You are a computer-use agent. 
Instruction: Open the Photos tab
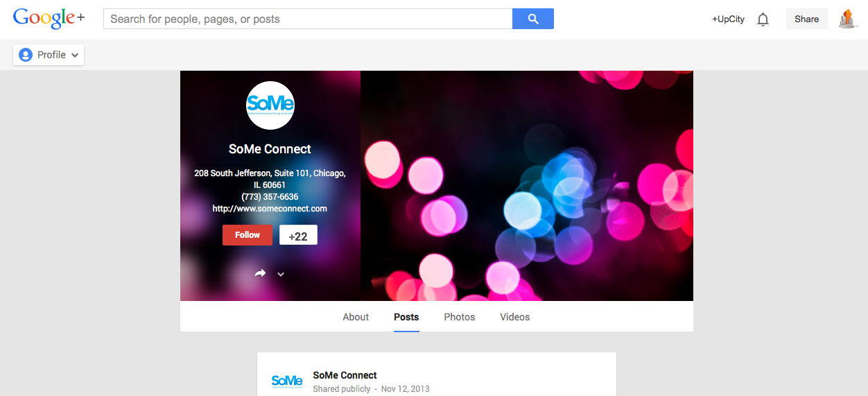[x=460, y=317]
